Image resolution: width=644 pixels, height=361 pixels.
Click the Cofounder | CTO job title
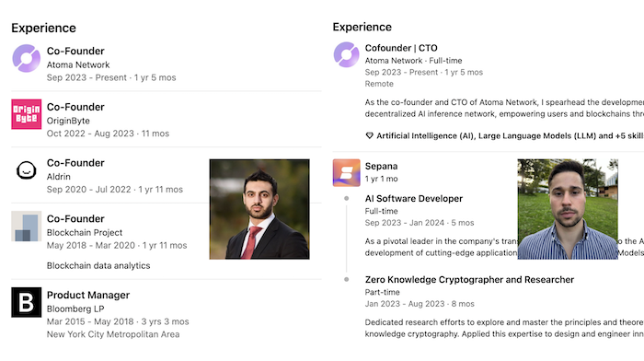click(401, 48)
